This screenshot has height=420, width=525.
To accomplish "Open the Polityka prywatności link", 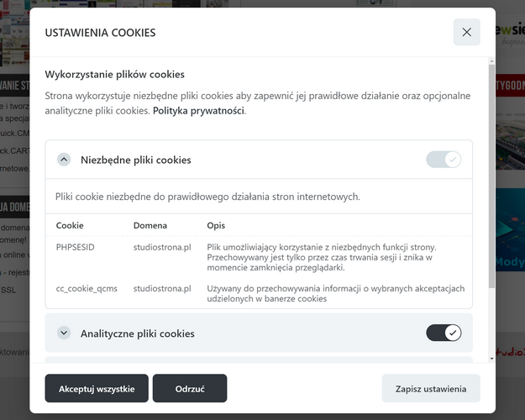I will pos(198,111).
